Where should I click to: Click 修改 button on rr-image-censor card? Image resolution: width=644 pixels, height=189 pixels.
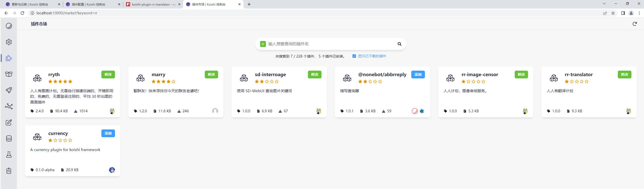click(521, 74)
